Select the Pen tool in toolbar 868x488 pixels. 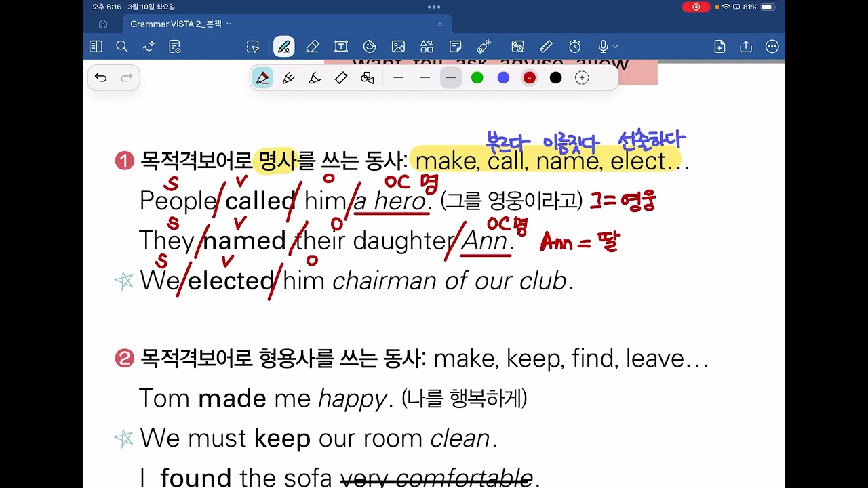click(284, 47)
